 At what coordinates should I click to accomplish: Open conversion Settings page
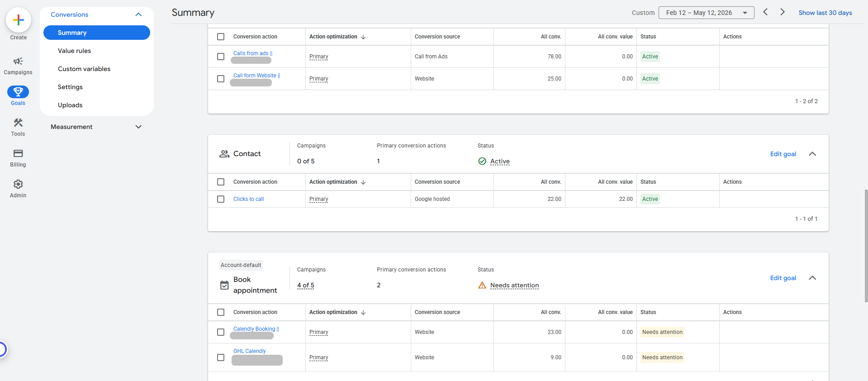pyautogui.click(x=70, y=87)
